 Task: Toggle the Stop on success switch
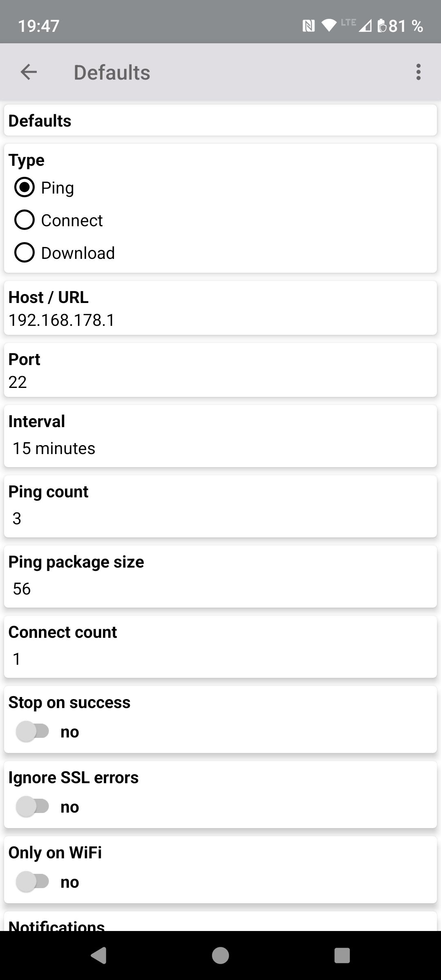(33, 731)
